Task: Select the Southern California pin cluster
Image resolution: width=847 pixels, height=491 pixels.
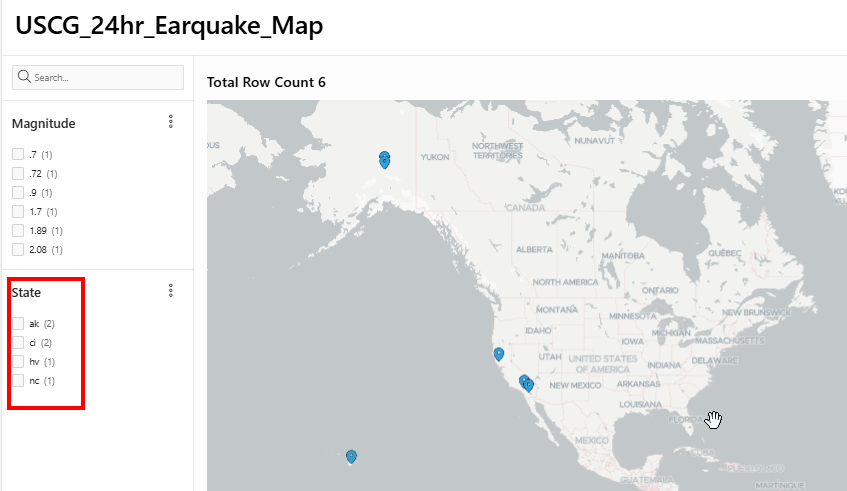Action: [x=526, y=384]
